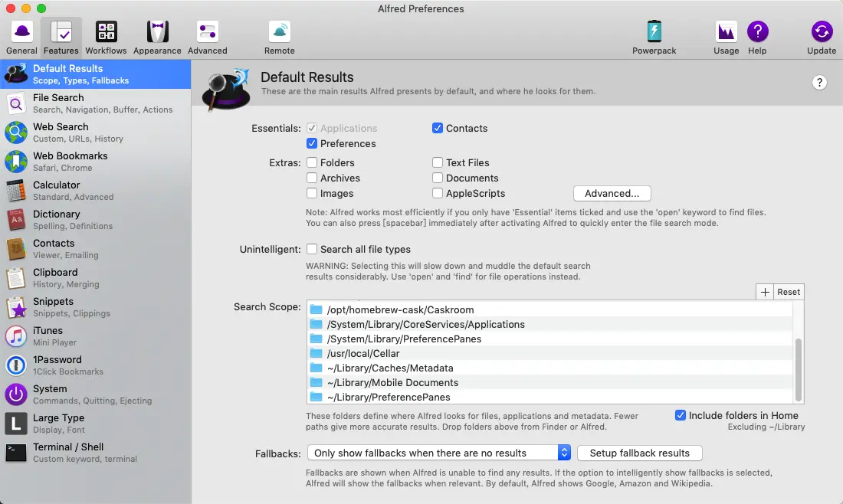Select Large Type icon in sidebar

coord(16,424)
